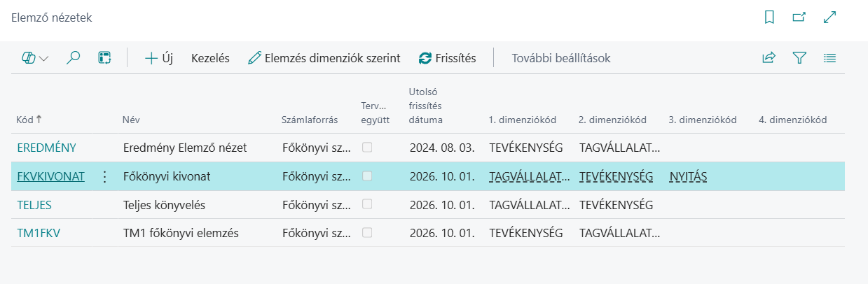Click Elemzés dimenziók szerint action
The height and width of the screenshot is (284, 868).
click(x=324, y=59)
